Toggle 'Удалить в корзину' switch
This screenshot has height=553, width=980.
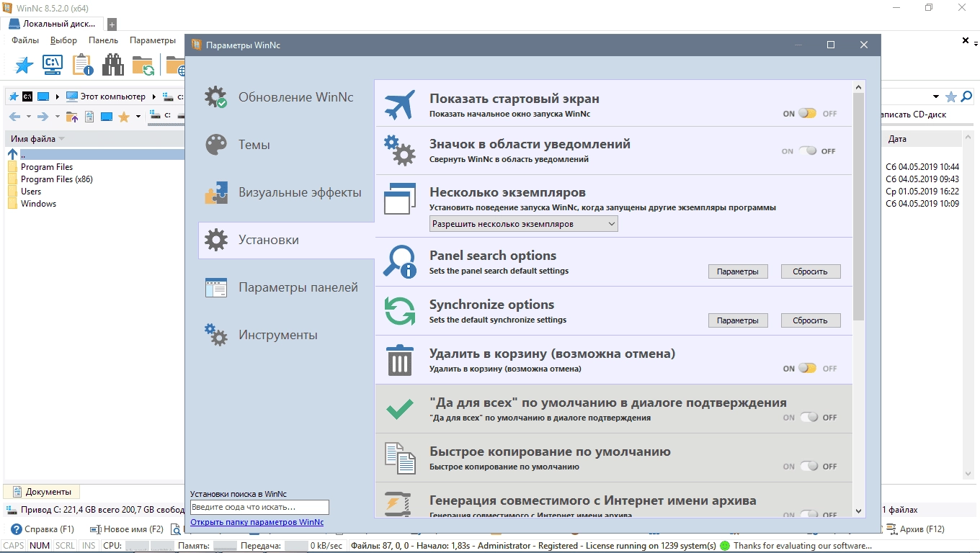[x=807, y=369]
